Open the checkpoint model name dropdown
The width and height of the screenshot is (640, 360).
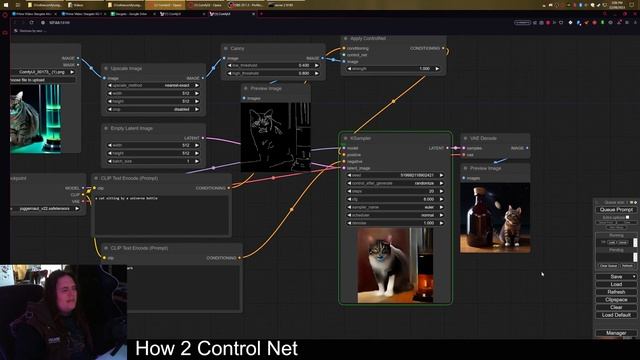pos(45,209)
